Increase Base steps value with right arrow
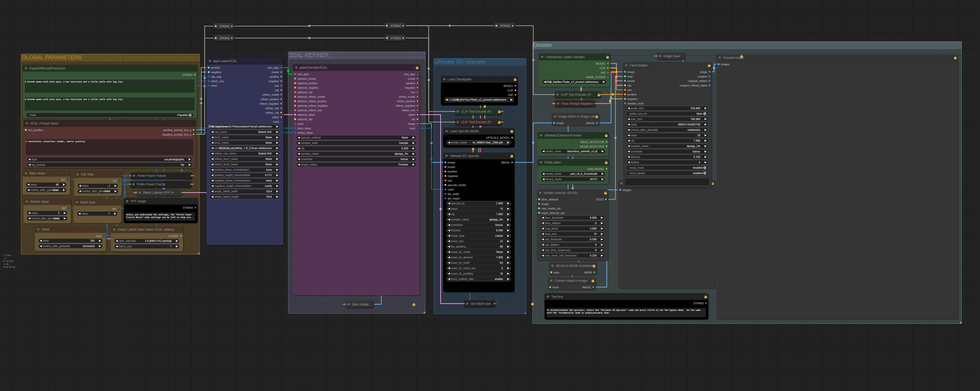The height and width of the screenshot is (391, 980). [64, 185]
